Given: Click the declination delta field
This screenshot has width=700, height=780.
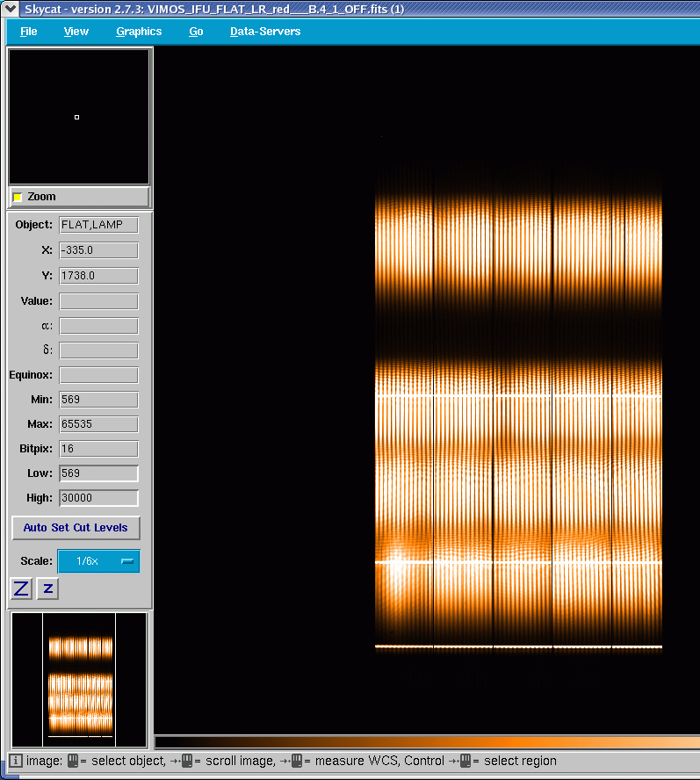Looking at the screenshot, I should coord(98,350).
